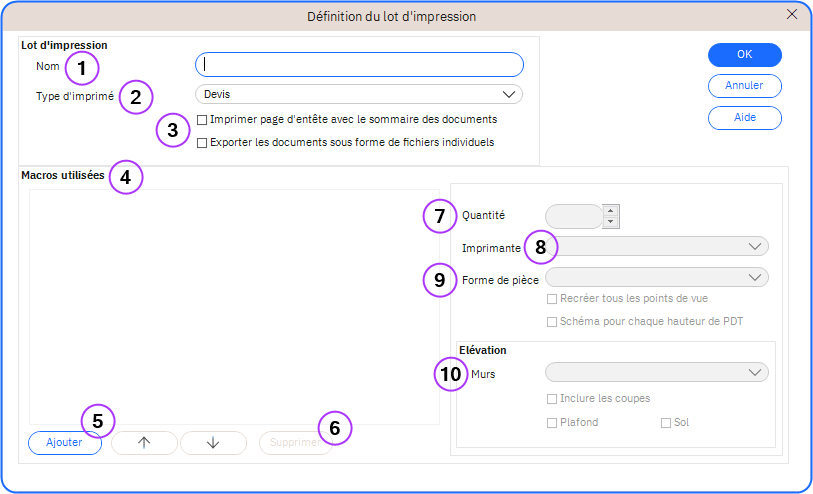Expand the Imprimante dropdown list

pyautogui.click(x=657, y=246)
